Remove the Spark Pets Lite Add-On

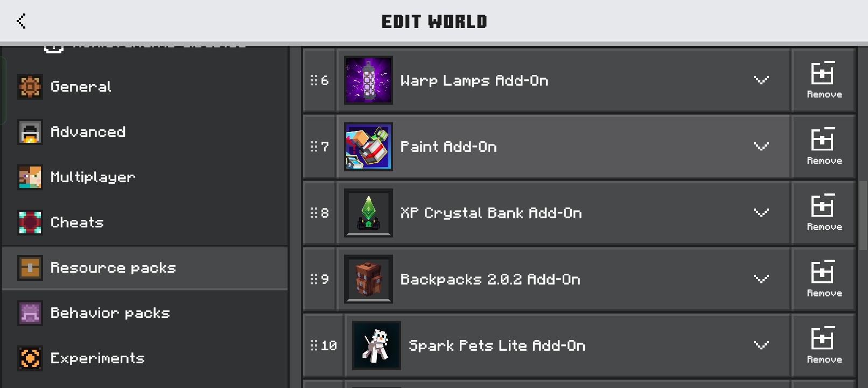[823, 345]
